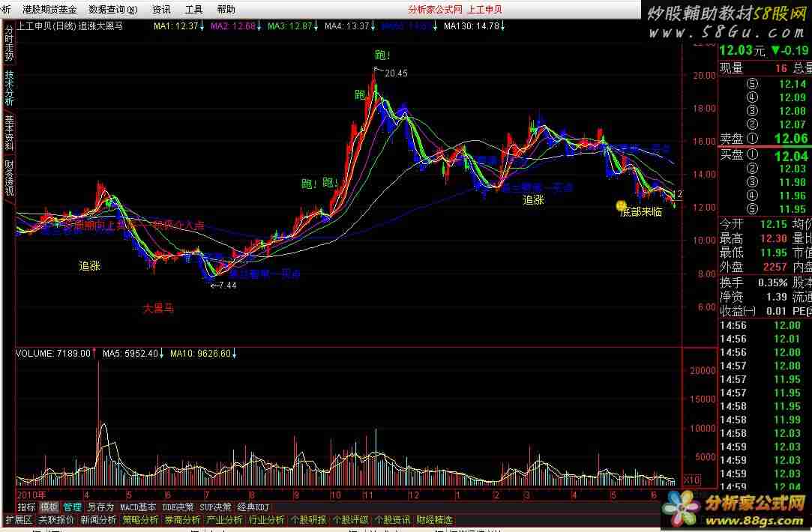Image resolution: width=812 pixels, height=532 pixels.
Task: Click the 最高 12.30 value
Action: pos(774,238)
